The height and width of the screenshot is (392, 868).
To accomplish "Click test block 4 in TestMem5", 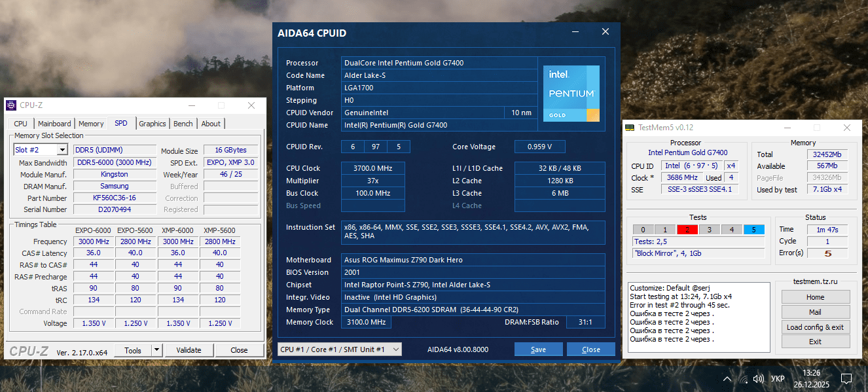I will click(x=732, y=230).
